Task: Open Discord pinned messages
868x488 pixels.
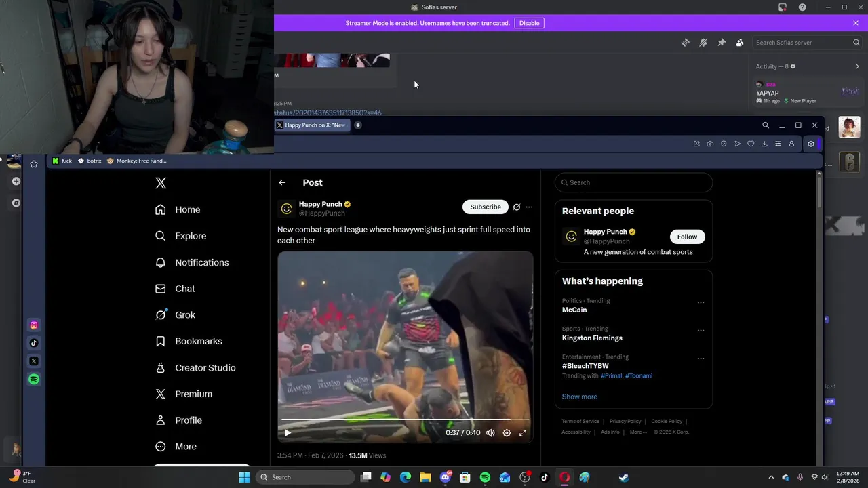Action: coord(722,43)
